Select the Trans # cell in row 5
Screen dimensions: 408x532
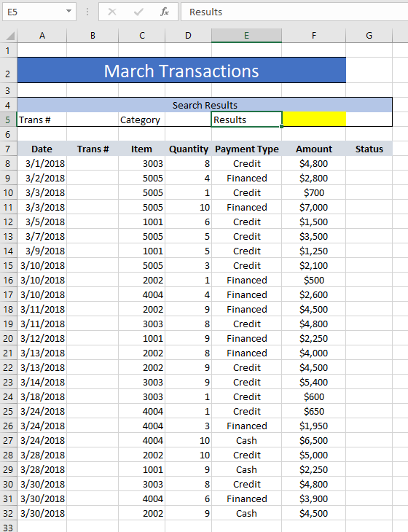(x=42, y=120)
